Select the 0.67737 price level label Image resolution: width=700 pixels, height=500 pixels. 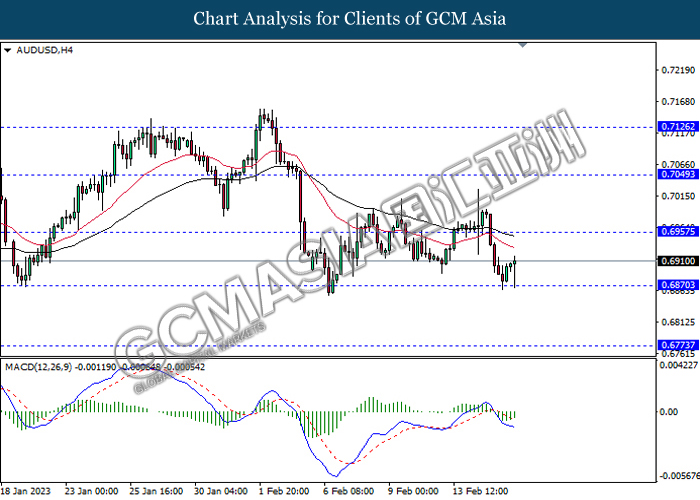(x=678, y=345)
